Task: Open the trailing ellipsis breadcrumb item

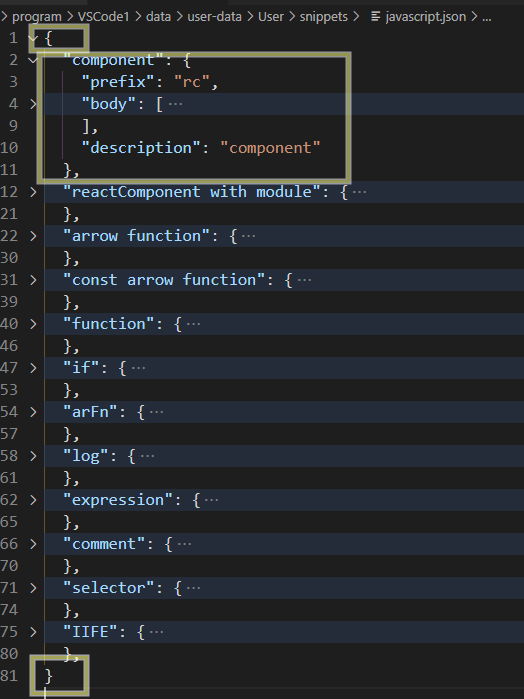Action: 487,17
